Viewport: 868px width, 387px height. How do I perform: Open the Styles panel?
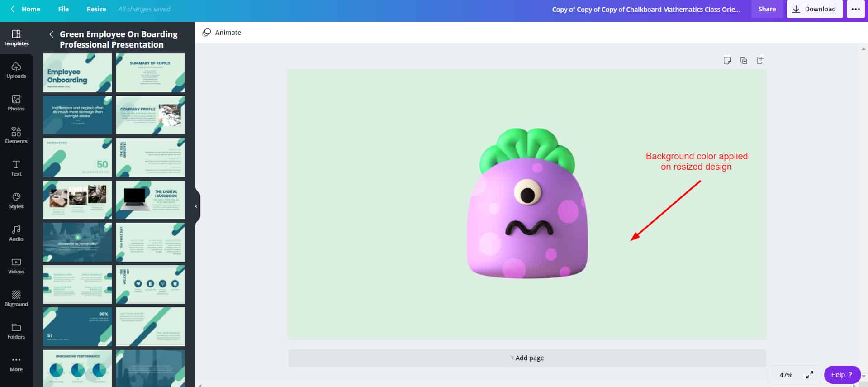pos(16,201)
